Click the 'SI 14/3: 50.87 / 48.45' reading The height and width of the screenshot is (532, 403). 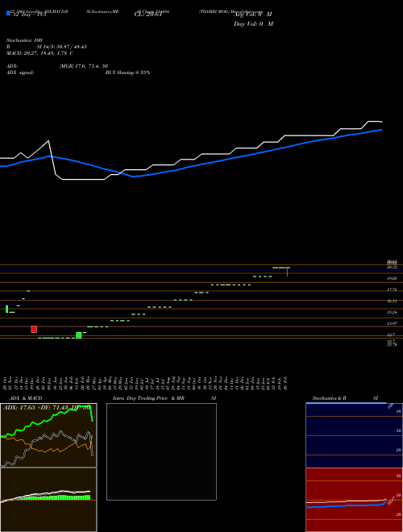pyautogui.click(x=62, y=47)
